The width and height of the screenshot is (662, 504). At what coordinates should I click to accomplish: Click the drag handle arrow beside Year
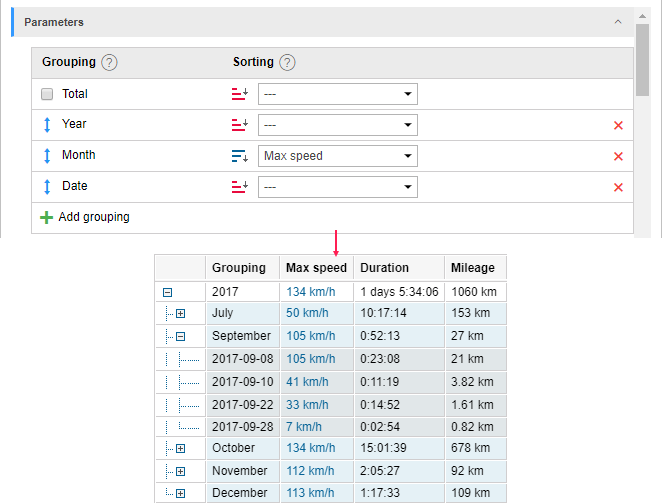46,125
